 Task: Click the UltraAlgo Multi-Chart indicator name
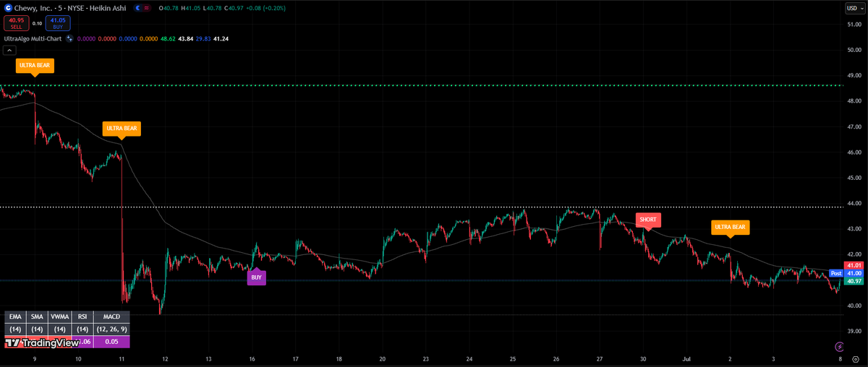(33, 39)
